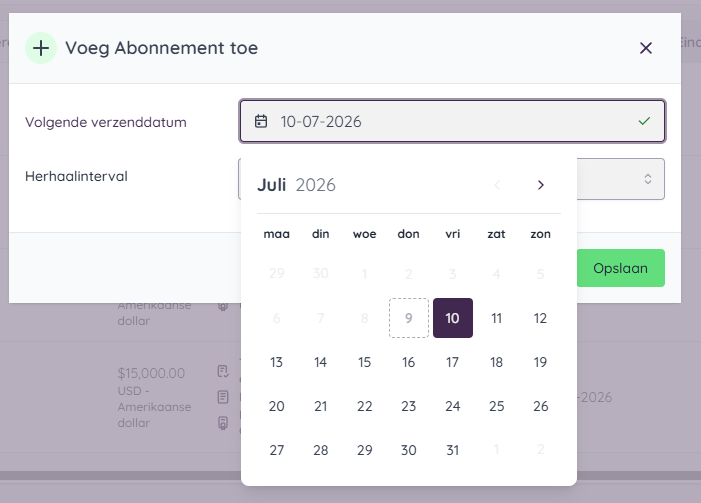701x503 pixels.
Task: Select the highlighted date 10
Action: click(x=452, y=318)
